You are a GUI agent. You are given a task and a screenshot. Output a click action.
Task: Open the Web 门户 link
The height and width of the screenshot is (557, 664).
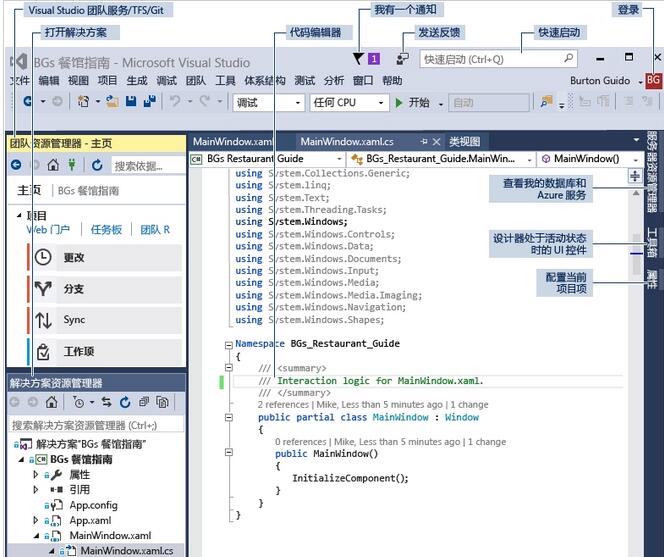(48, 230)
